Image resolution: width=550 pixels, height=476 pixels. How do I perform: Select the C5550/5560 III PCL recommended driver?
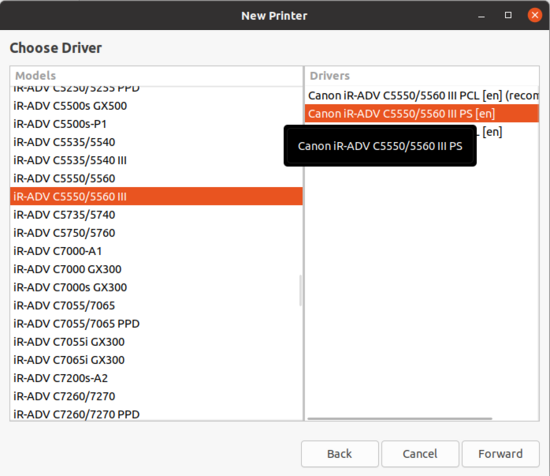[x=422, y=95]
